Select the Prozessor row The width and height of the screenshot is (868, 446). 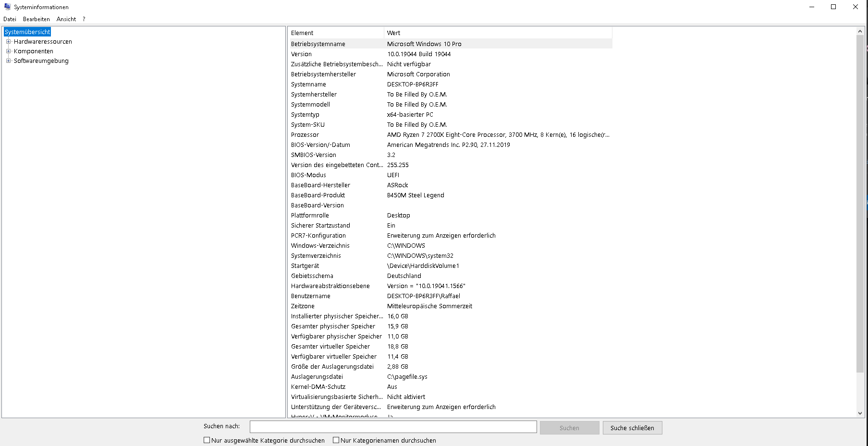point(450,135)
